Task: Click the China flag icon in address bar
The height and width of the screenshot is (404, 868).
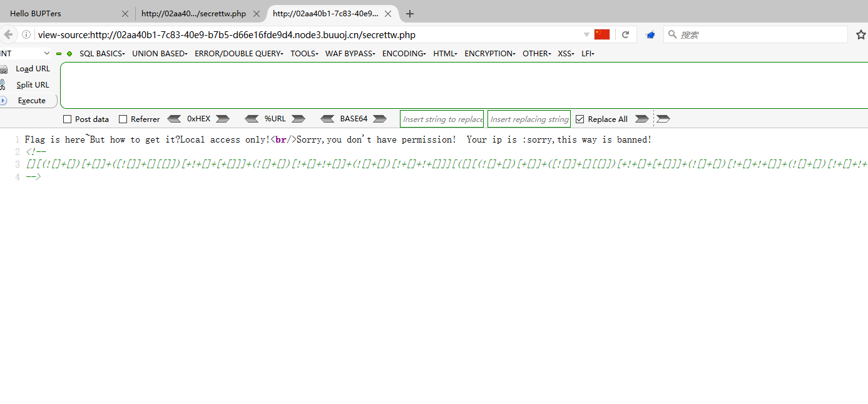Action: tap(601, 34)
